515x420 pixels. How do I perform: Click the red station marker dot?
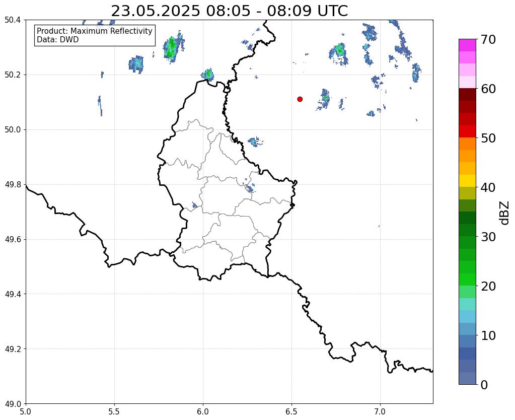pyautogui.click(x=300, y=99)
